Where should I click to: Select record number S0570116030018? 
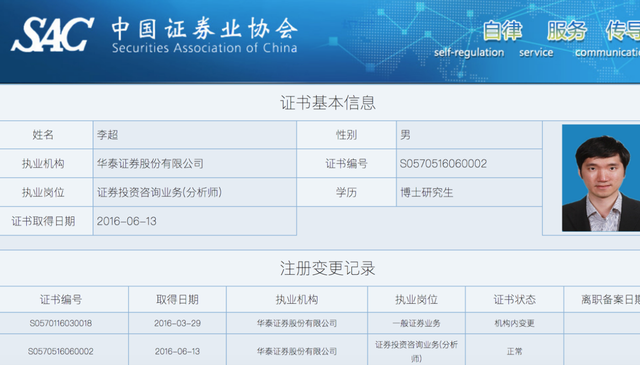[61, 323]
